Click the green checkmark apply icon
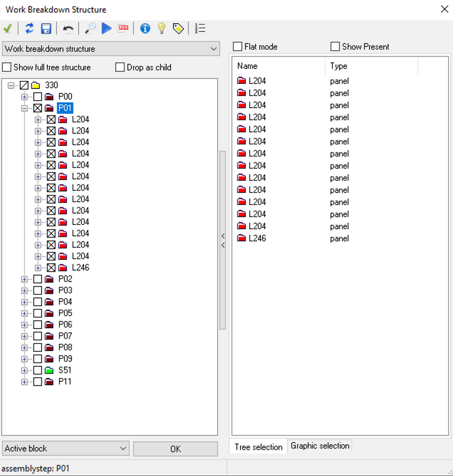The width and height of the screenshot is (453, 476). pyautogui.click(x=8, y=29)
